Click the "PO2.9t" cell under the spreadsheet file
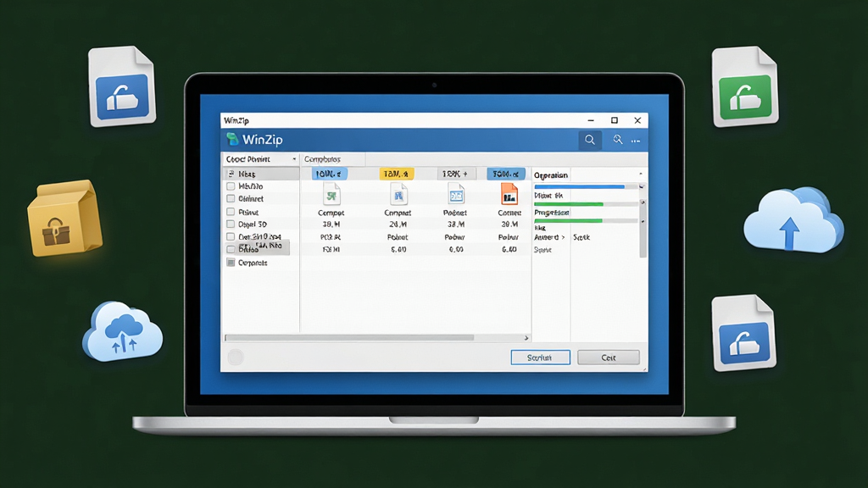This screenshot has width=868, height=488. 331,237
